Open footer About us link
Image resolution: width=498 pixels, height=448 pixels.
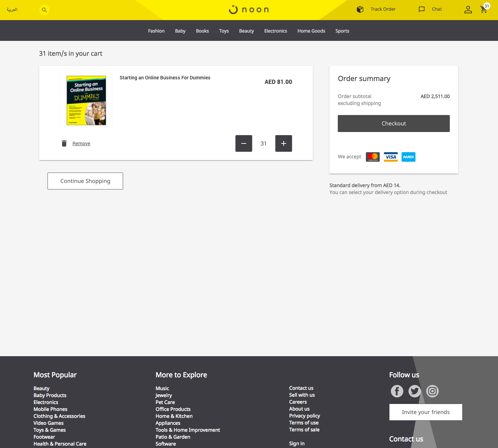coord(299,409)
